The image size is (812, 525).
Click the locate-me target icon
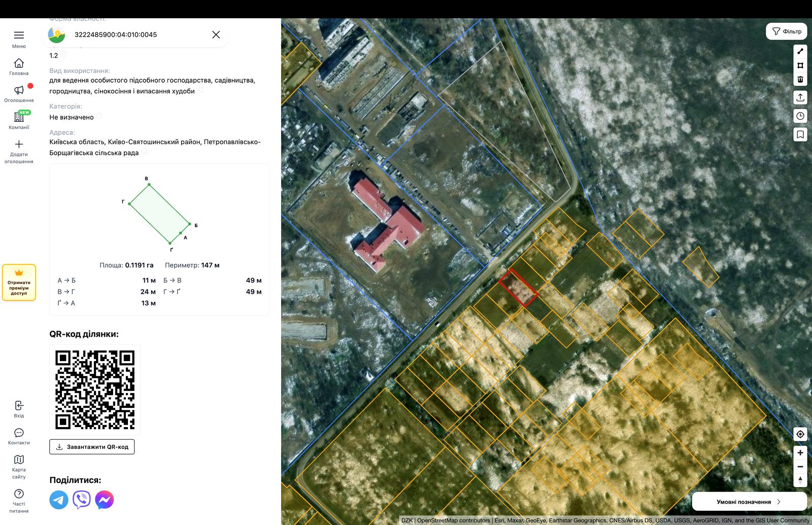800,434
